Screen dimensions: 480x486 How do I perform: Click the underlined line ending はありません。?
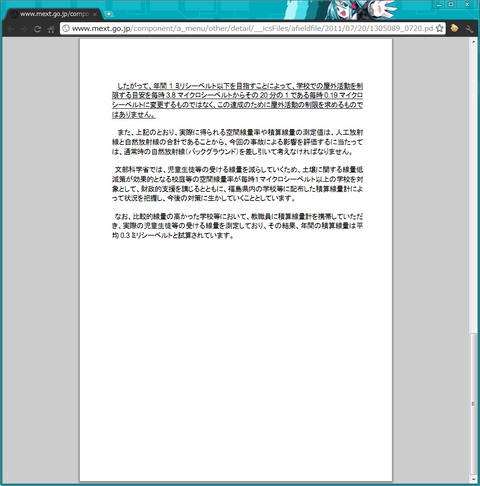pyautogui.click(x=134, y=115)
